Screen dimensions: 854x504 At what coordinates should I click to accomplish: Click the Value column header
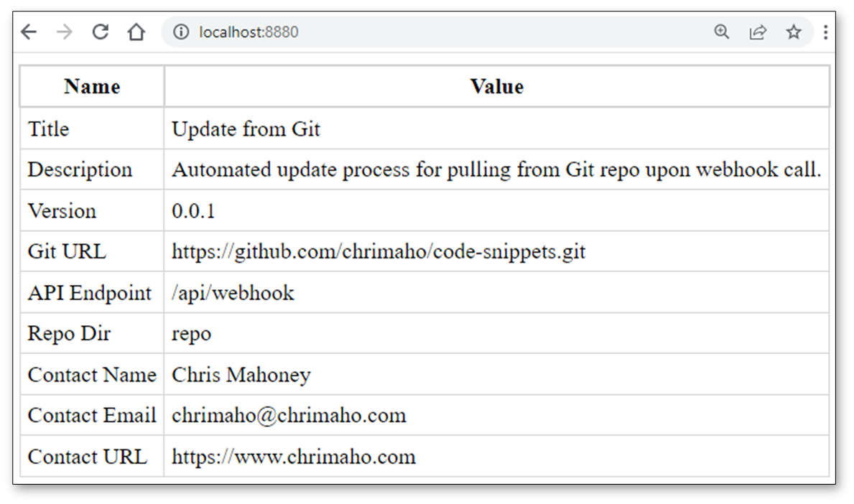[497, 87]
